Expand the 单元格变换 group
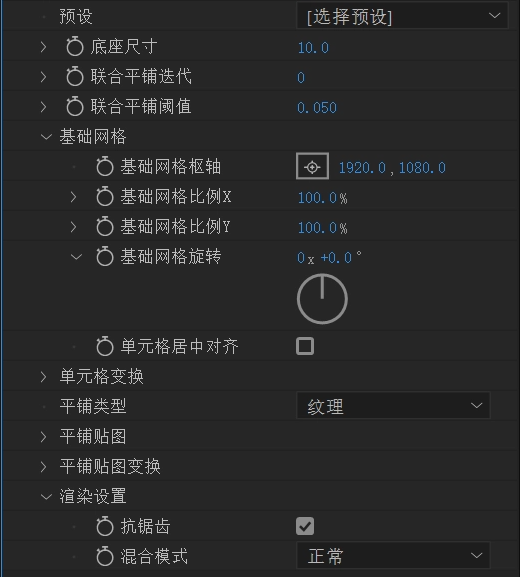Viewport: 520px width, 577px height. coord(44,376)
